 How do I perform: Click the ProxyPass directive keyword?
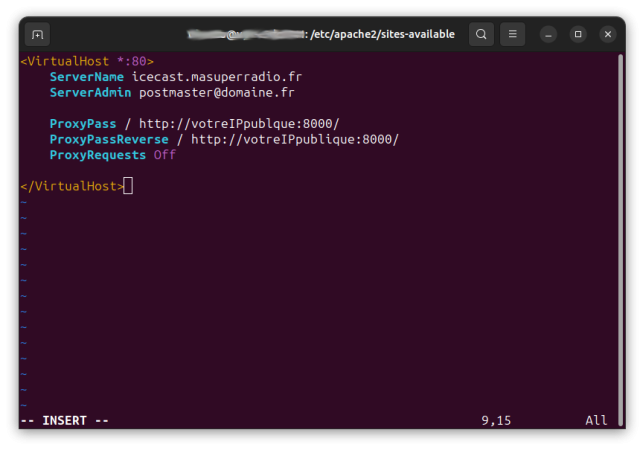point(83,124)
